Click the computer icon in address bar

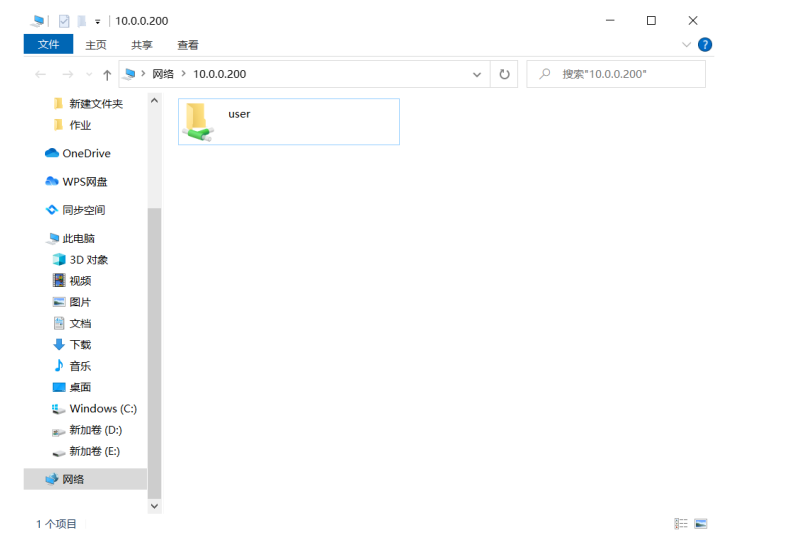click(x=130, y=74)
